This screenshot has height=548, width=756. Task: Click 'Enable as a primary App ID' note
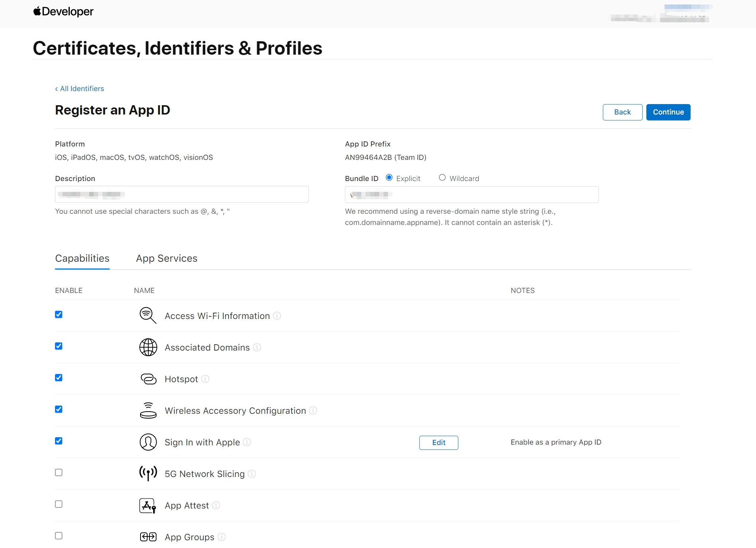556,442
